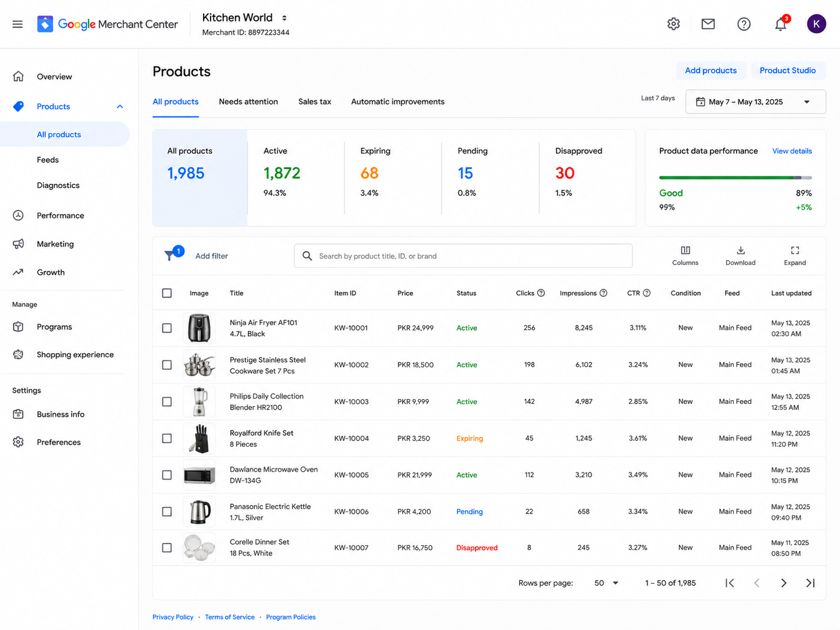
Task: Click the Growth trend arrow icon
Action: point(19,272)
